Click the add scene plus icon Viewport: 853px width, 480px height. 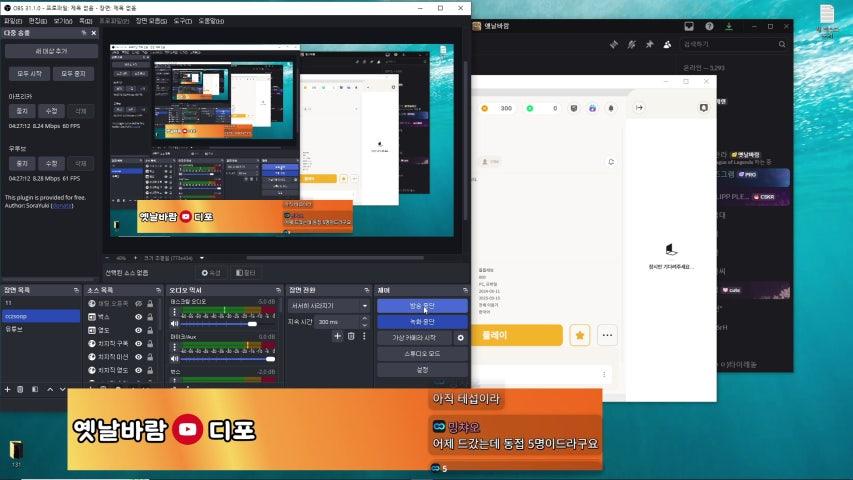(8, 389)
